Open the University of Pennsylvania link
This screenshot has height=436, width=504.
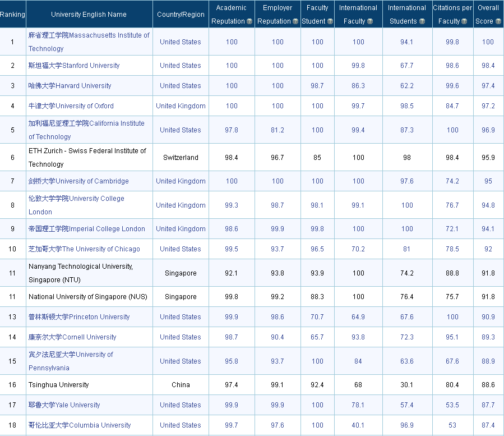click(x=71, y=361)
